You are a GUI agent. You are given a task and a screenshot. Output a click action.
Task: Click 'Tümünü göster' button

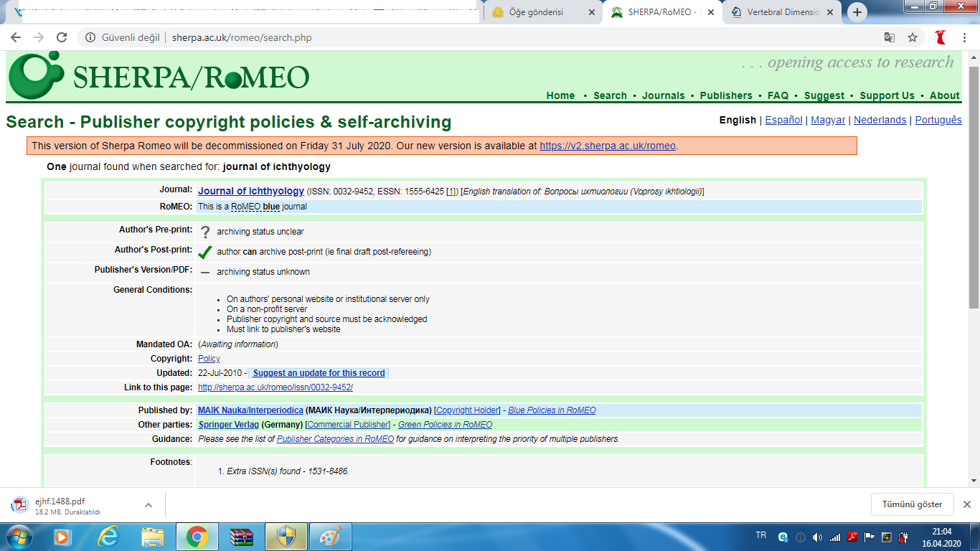(912, 504)
